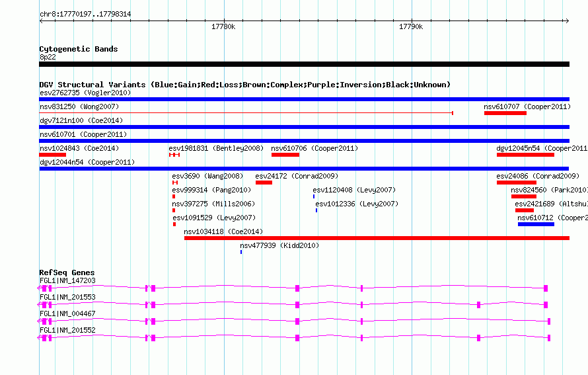
Task: Click the thin red nsv831250 loss line
Action: click(246, 113)
